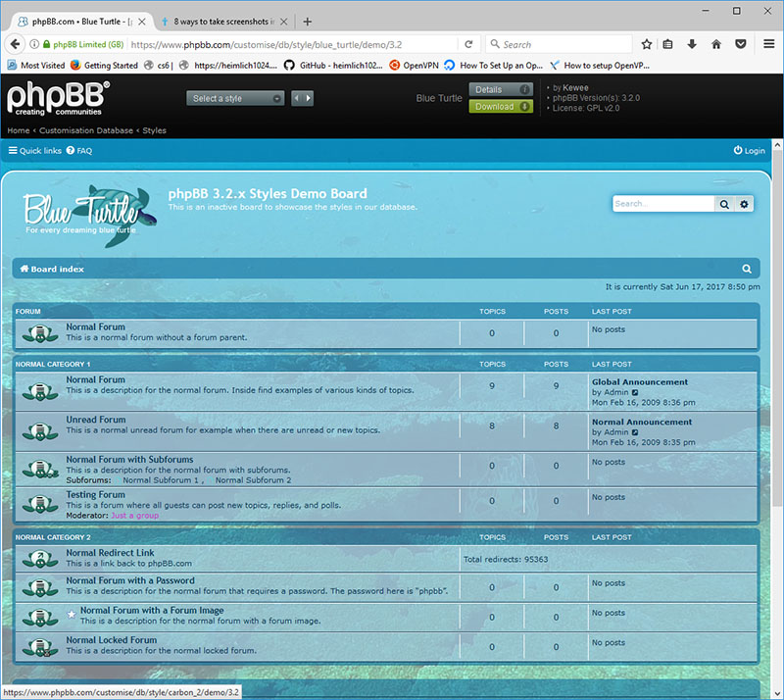
Task: Go to Board index link
Action: 52,269
